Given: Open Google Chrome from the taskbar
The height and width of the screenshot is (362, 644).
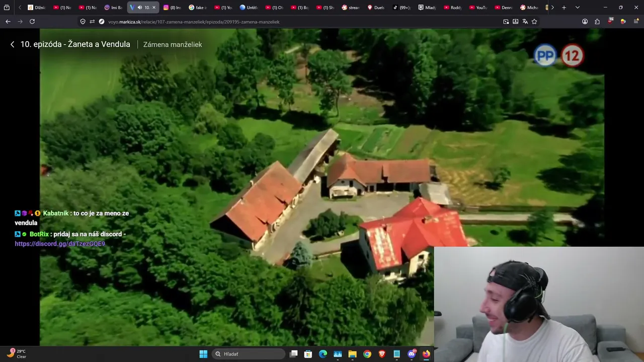Looking at the screenshot, I should [367, 354].
